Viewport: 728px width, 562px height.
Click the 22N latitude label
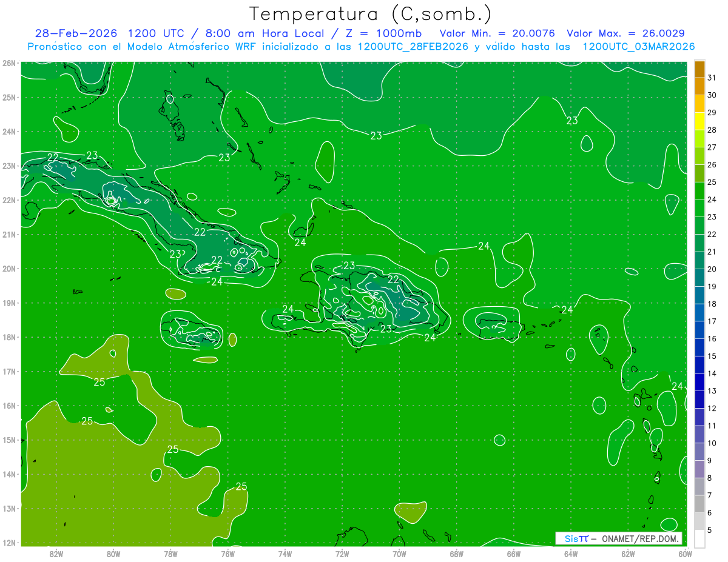pyautogui.click(x=8, y=200)
